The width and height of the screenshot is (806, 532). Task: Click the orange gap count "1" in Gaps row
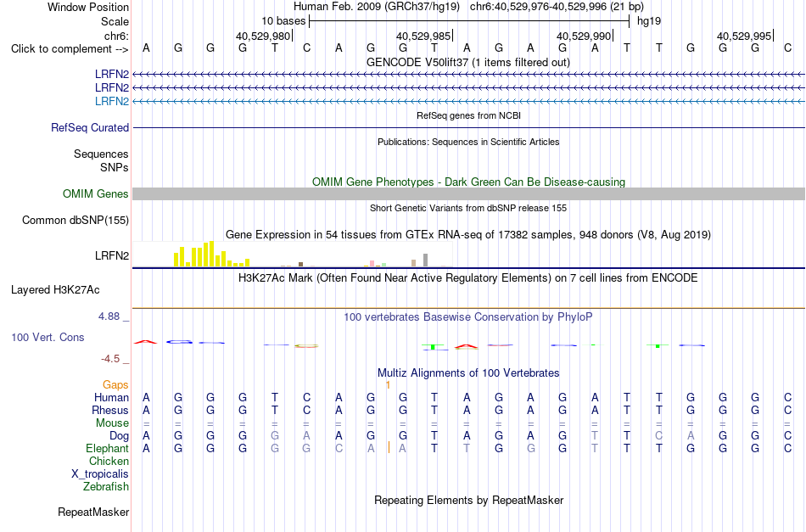point(388,385)
